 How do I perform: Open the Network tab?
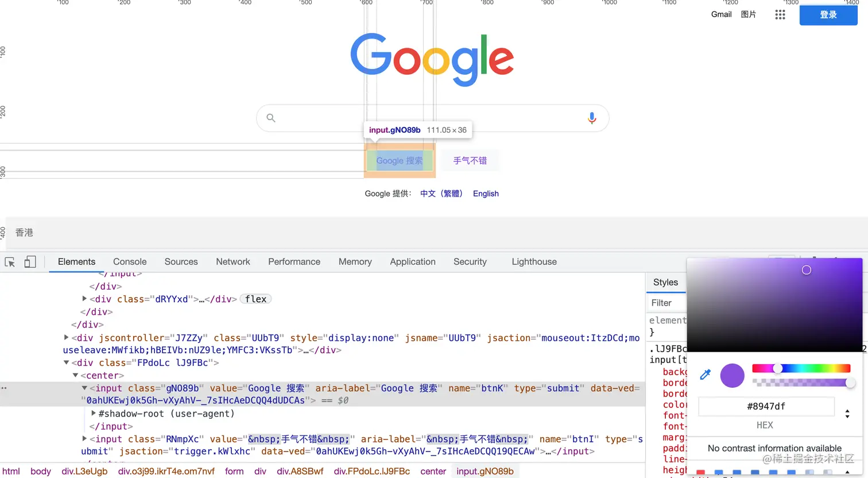233,262
